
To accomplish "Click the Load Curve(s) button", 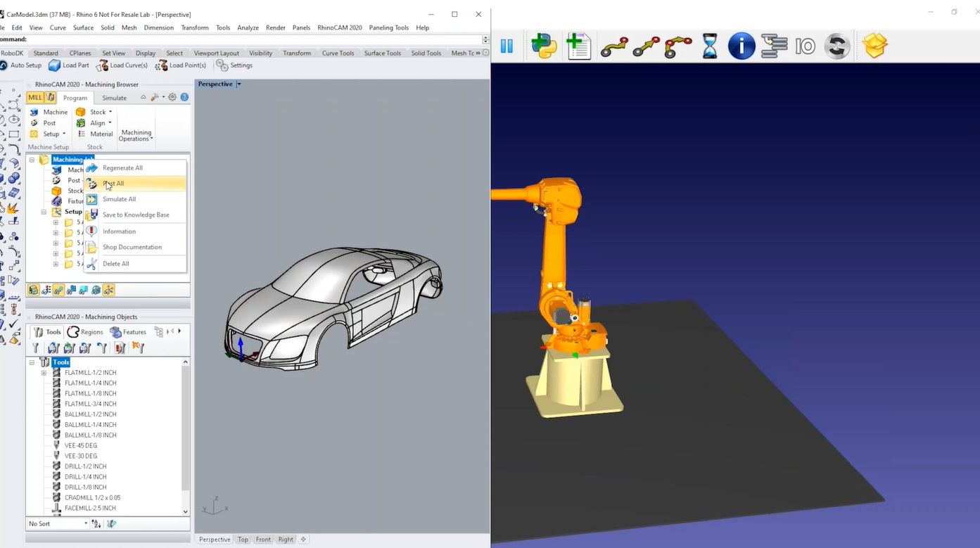I will click(122, 65).
